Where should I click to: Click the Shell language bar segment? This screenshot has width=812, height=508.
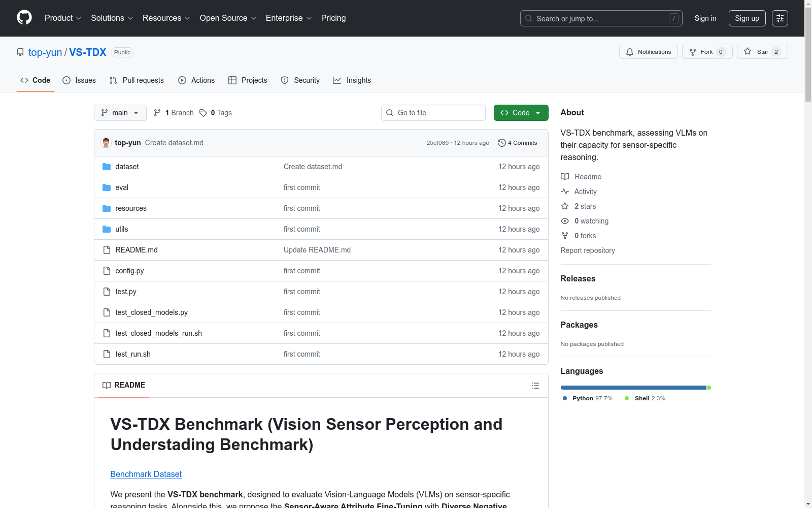[709, 388]
